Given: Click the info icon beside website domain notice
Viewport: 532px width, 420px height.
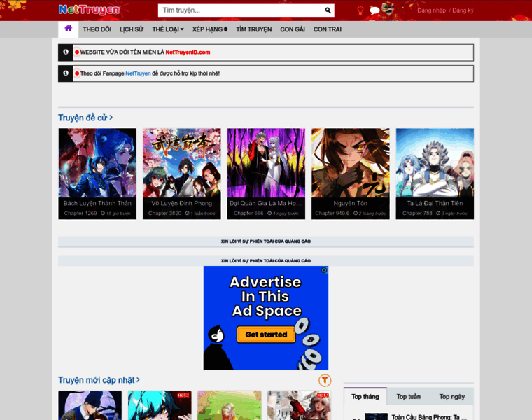Looking at the screenshot, I should point(66,52).
